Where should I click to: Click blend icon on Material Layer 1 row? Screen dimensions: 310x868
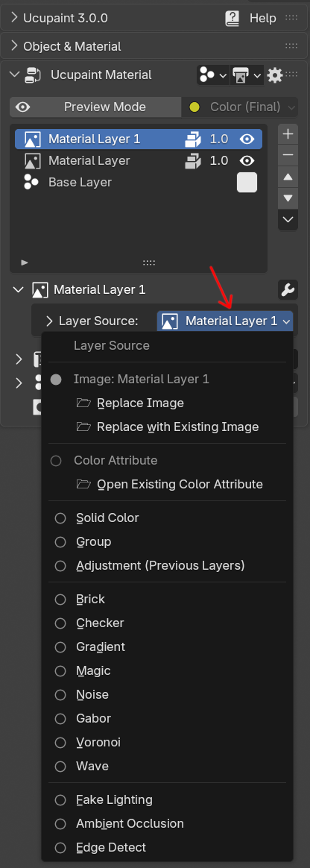193,139
